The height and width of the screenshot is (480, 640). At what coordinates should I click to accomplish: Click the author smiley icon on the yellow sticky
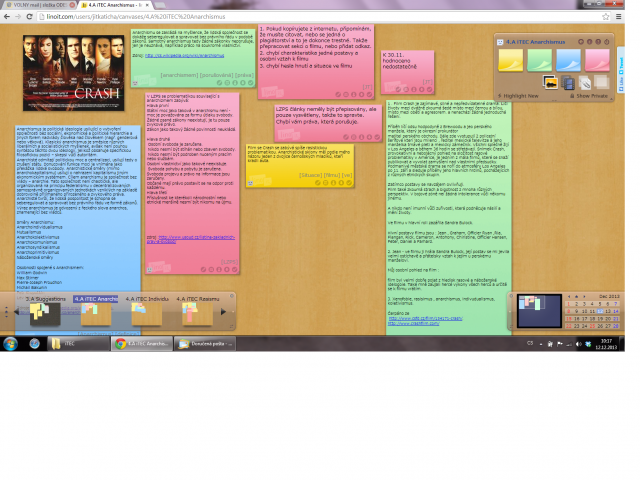pyautogui.click(x=250, y=183)
